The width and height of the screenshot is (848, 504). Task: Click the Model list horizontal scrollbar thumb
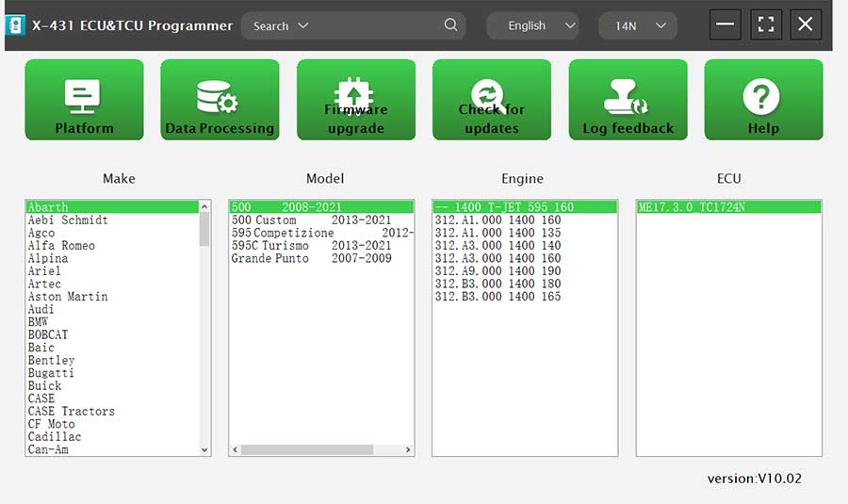306,449
